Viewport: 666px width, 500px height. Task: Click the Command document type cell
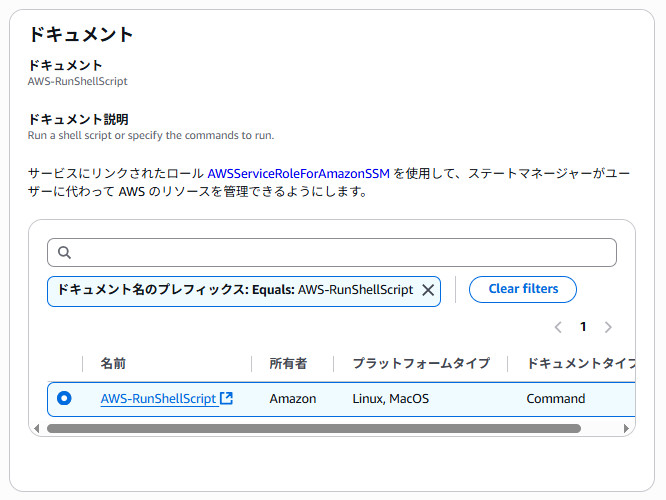(556, 398)
